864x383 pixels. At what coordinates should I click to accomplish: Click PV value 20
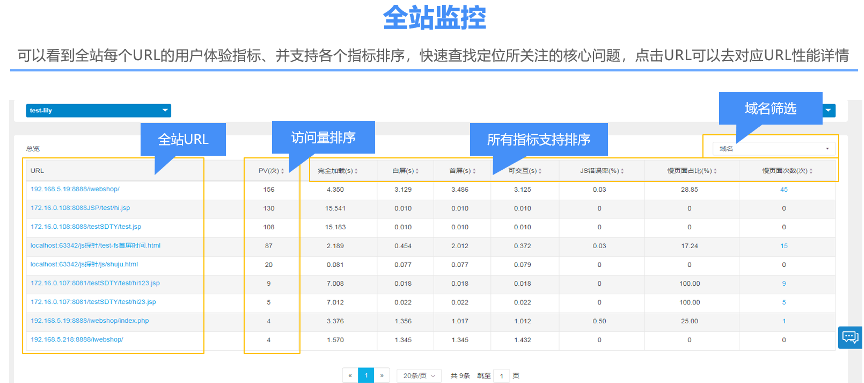coord(269,264)
